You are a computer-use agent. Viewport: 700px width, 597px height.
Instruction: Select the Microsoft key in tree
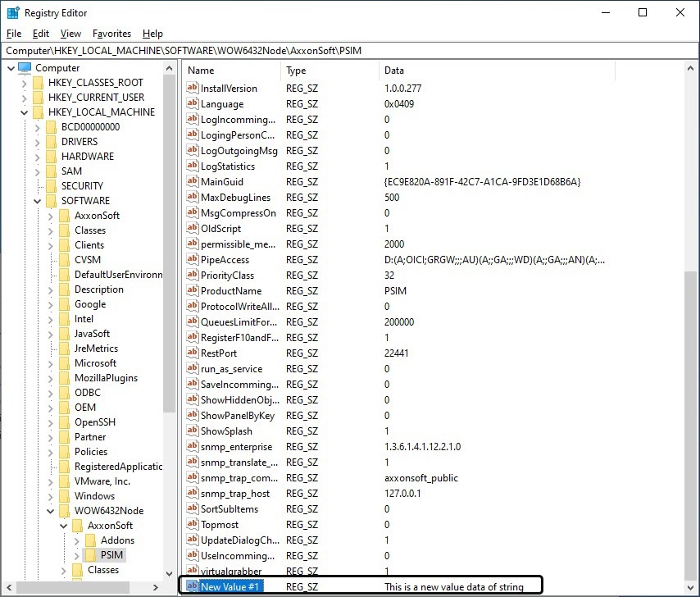[95, 363]
